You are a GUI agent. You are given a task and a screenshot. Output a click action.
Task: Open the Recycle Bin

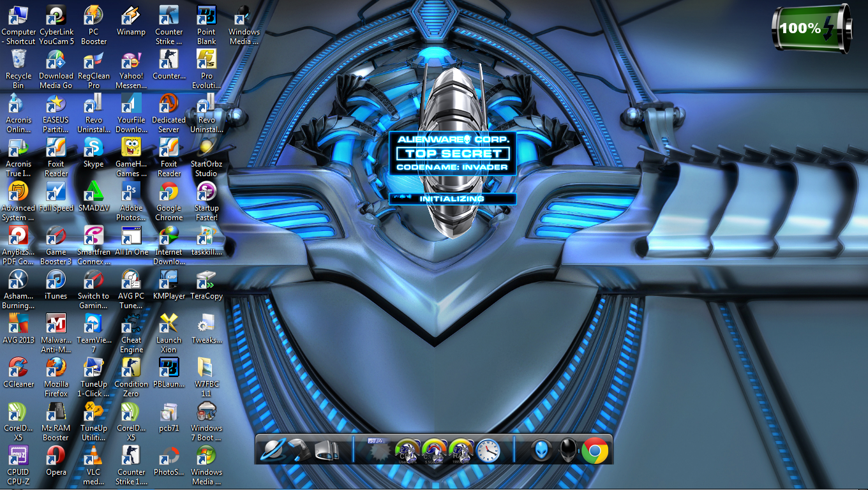(x=19, y=69)
